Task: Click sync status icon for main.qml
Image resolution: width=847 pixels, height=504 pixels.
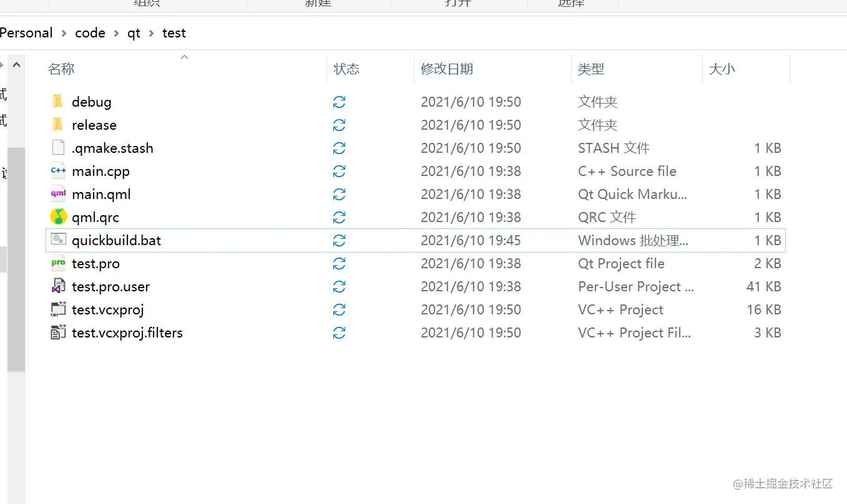Action: click(x=339, y=194)
